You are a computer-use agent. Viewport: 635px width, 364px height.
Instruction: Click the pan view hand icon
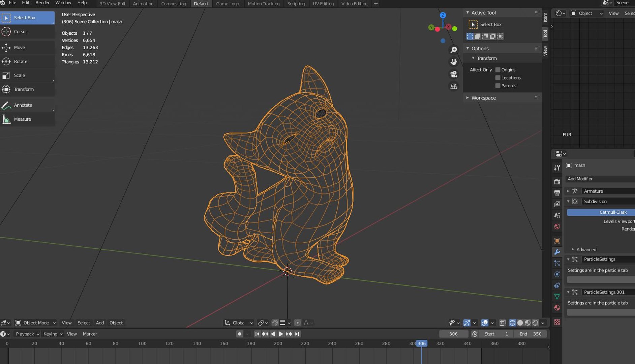point(454,62)
